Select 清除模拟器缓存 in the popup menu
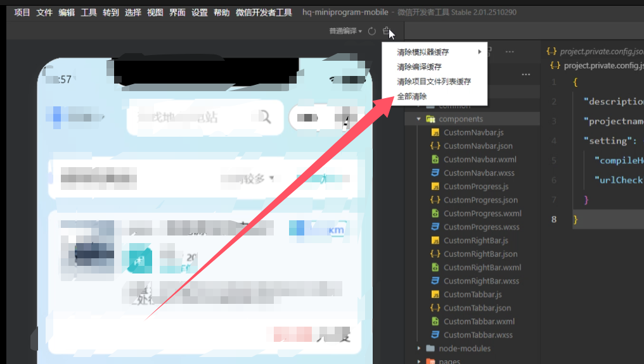 tap(435, 52)
